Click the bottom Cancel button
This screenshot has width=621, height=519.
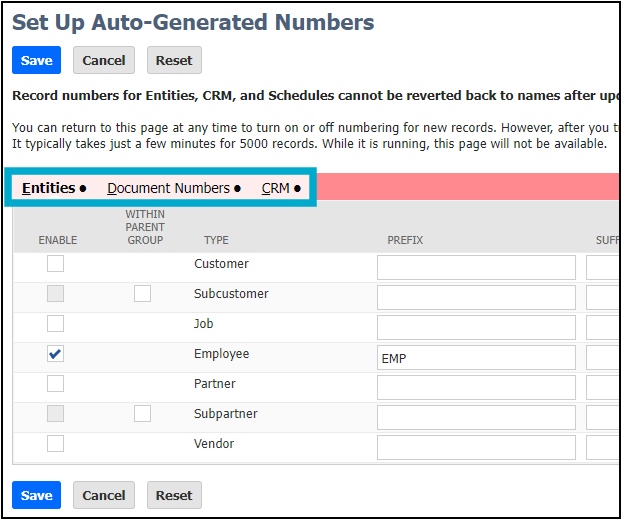(103, 495)
